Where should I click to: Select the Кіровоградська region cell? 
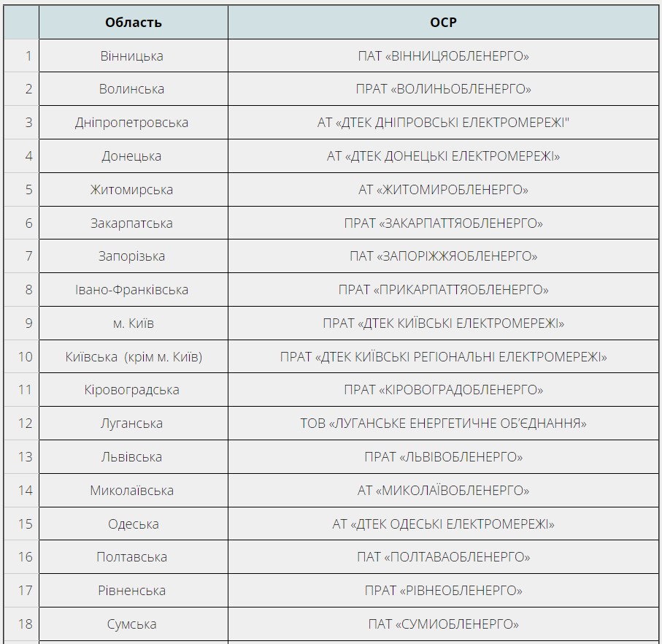(132, 390)
